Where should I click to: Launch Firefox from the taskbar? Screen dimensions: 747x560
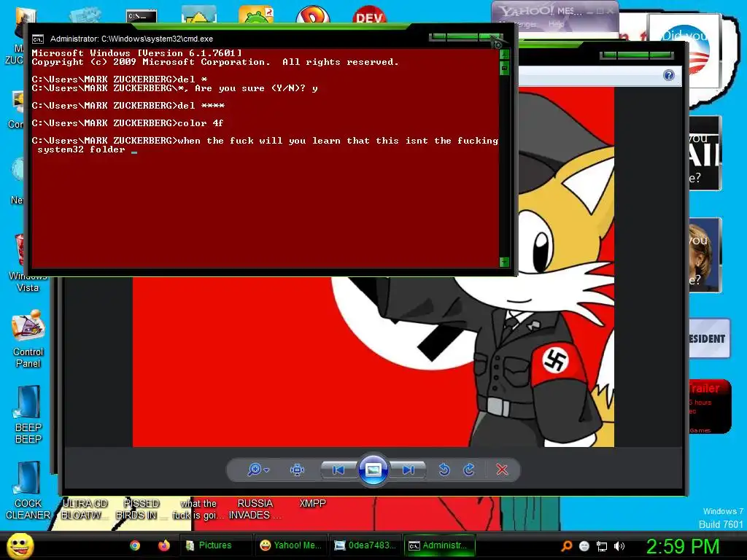[x=164, y=545]
